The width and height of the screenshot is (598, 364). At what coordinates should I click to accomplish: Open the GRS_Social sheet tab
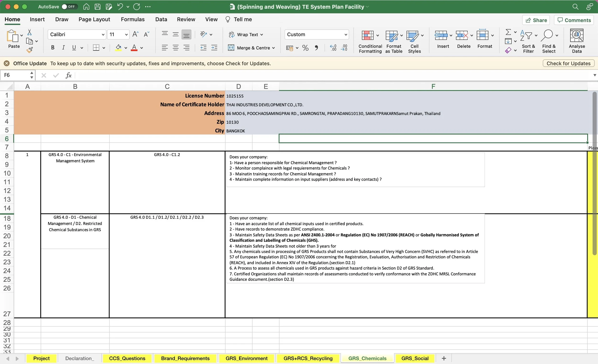point(415,358)
